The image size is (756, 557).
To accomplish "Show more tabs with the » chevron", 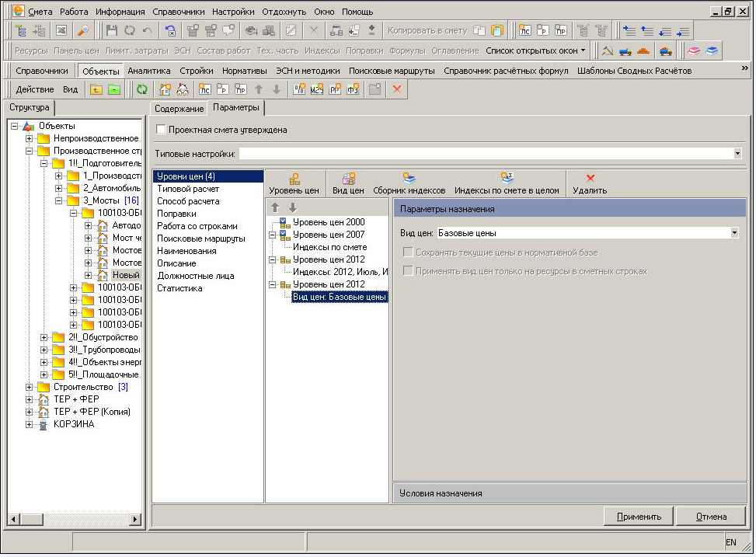I will tap(745, 68).
